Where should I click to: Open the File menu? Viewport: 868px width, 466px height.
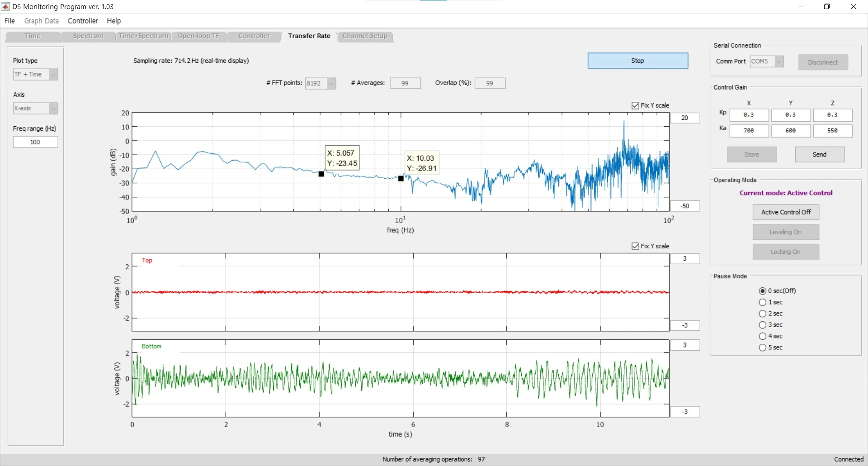9,21
